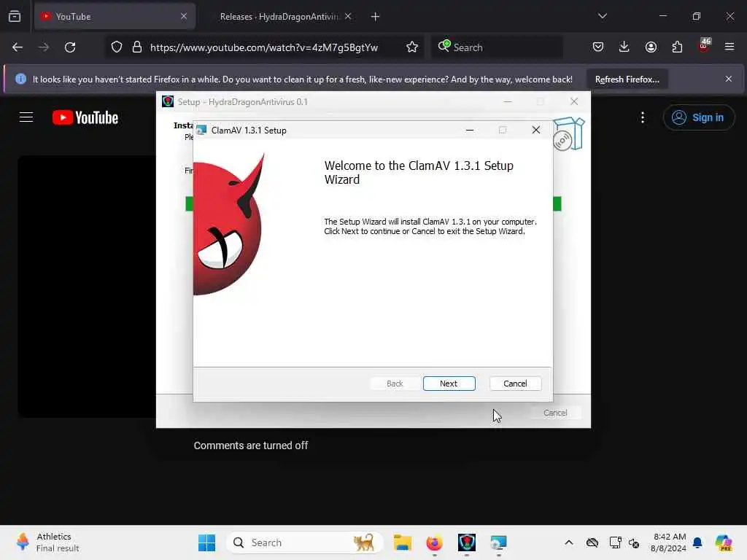Open a new Firefox tab
Viewport: 747px width, 560px height.
click(376, 17)
